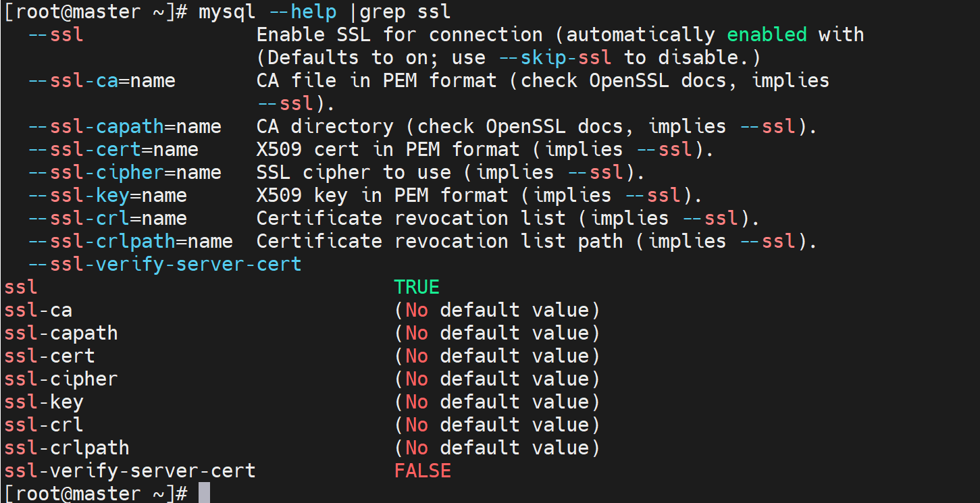The width and height of the screenshot is (980, 503).
Task: Click the 'ssl-cipher' variable row name
Action: click(x=61, y=379)
